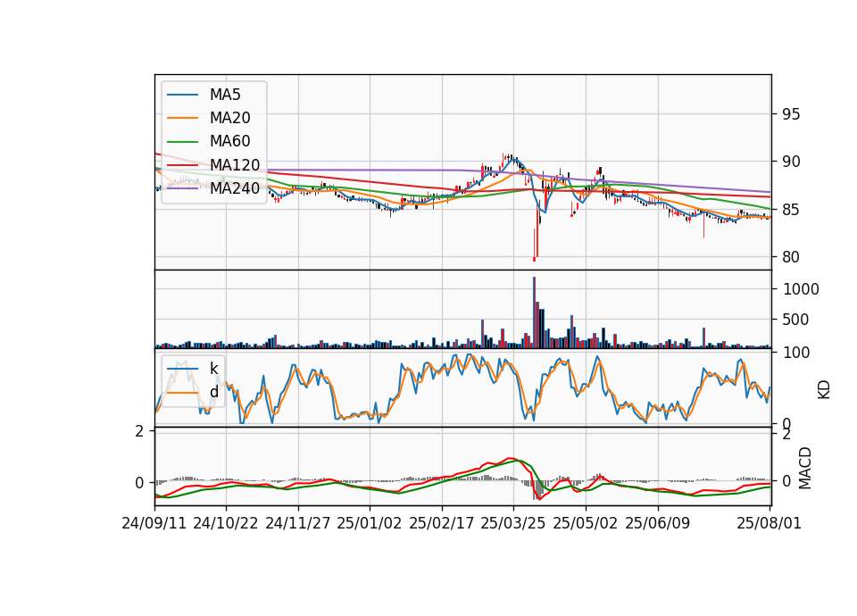Image resolution: width=857 pixels, height=616 pixels.
Task: Click the 25/03/25 date label
Action: click(512, 523)
